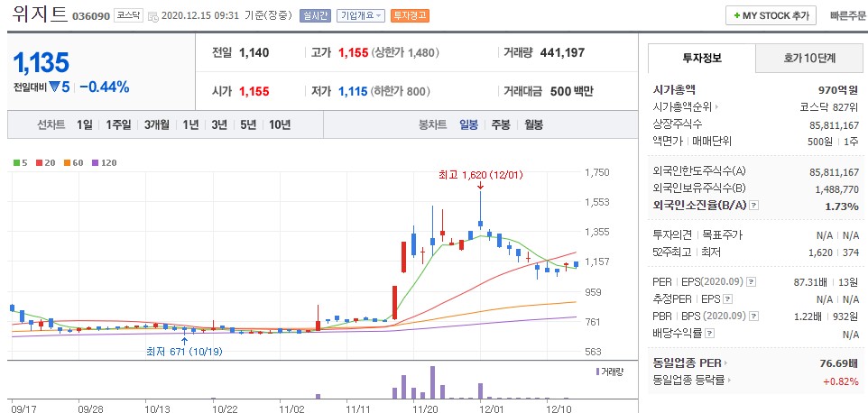This screenshot has width=868, height=413.
Task: Click arrow icon next to 동일업종 등락률
Action: pyautogui.click(x=731, y=381)
